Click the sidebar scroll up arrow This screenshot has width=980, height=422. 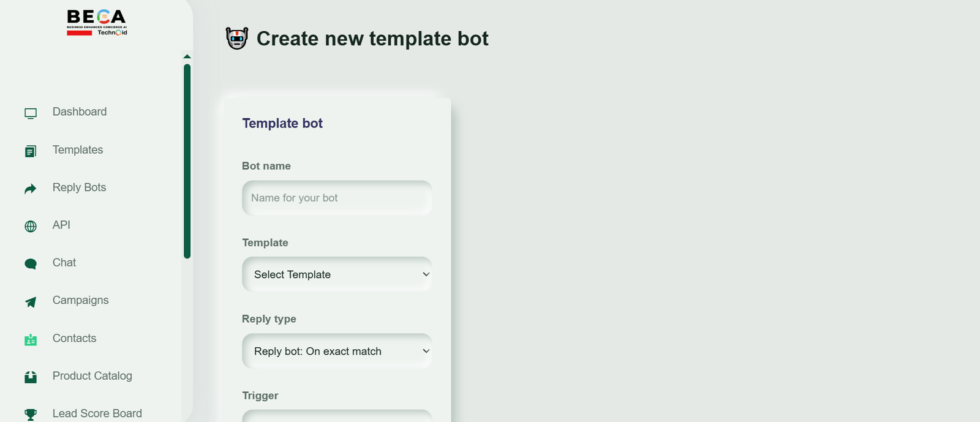[187, 56]
